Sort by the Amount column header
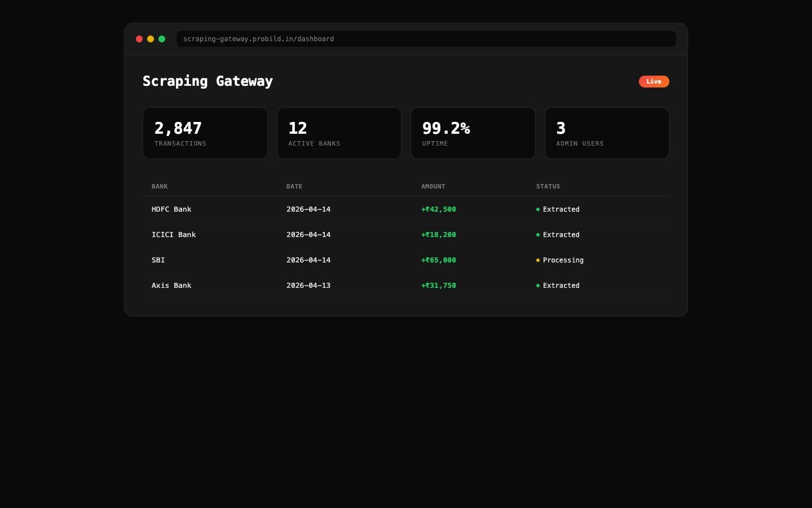The width and height of the screenshot is (812, 508). click(433, 186)
